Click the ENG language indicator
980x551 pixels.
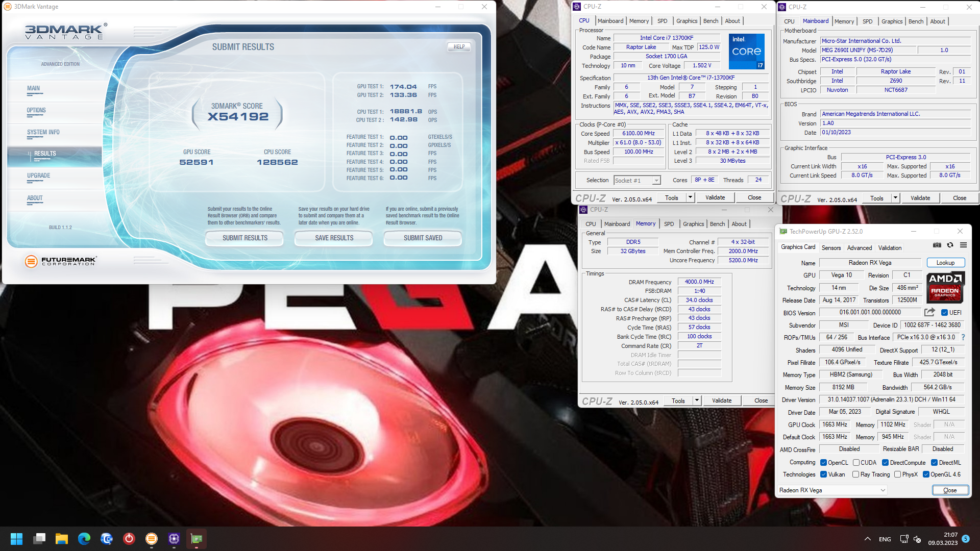click(x=885, y=539)
